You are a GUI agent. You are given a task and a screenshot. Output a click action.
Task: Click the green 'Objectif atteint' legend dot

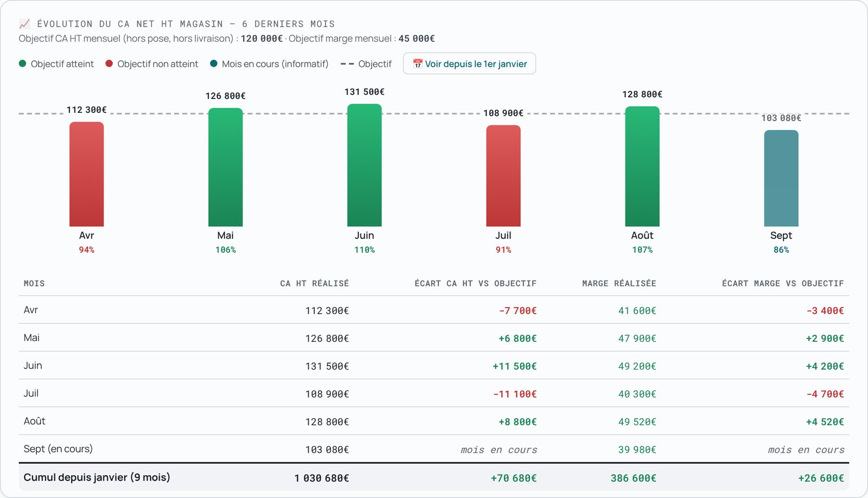(x=23, y=63)
